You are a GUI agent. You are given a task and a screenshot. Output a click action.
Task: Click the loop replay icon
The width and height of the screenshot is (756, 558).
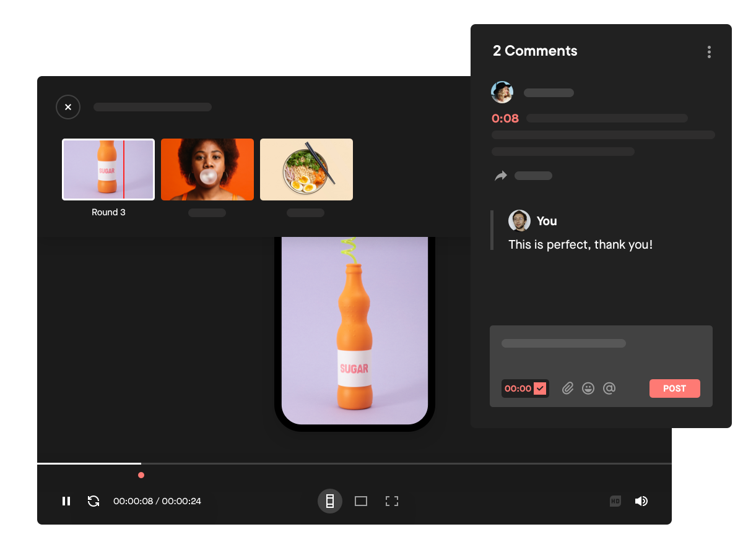point(93,501)
